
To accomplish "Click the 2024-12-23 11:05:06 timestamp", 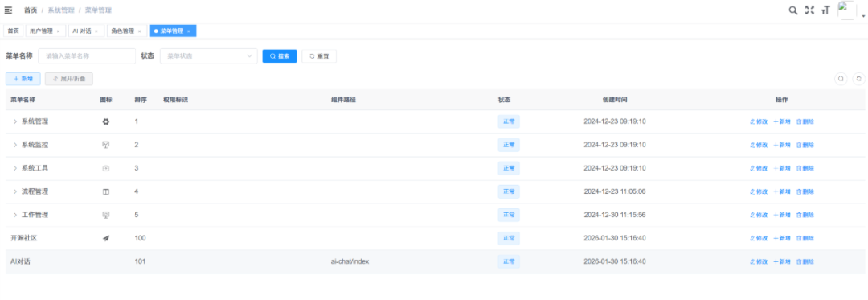I will tap(615, 191).
